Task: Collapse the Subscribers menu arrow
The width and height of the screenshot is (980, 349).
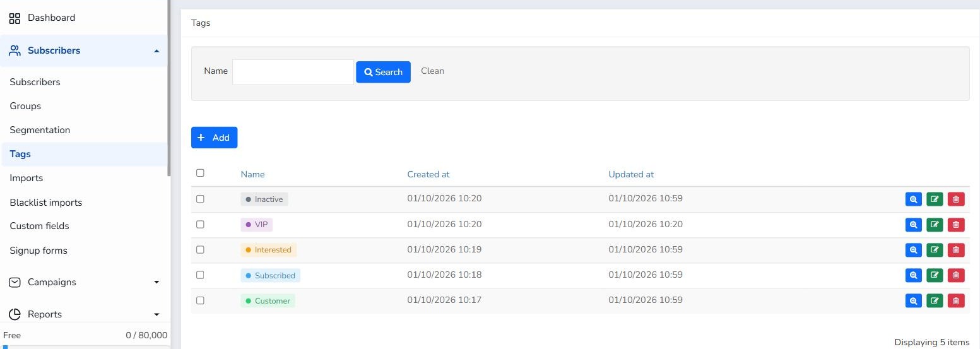Action: 156,50
